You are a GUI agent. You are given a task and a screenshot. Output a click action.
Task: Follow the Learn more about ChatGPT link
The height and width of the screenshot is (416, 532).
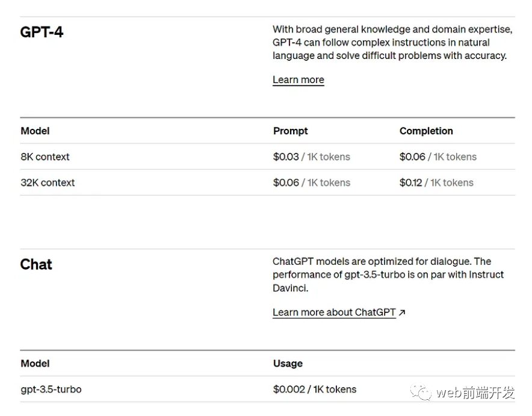pyautogui.click(x=334, y=312)
